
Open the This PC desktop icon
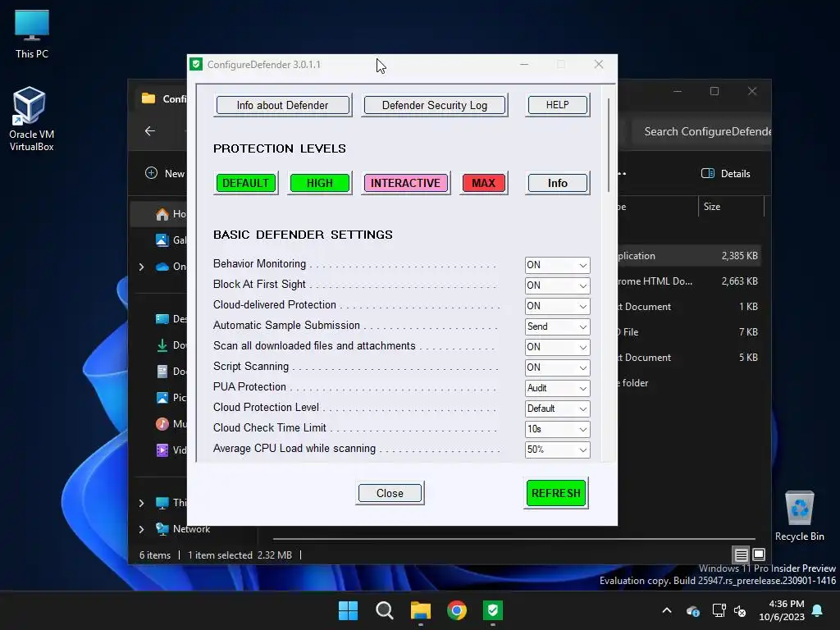(32, 34)
